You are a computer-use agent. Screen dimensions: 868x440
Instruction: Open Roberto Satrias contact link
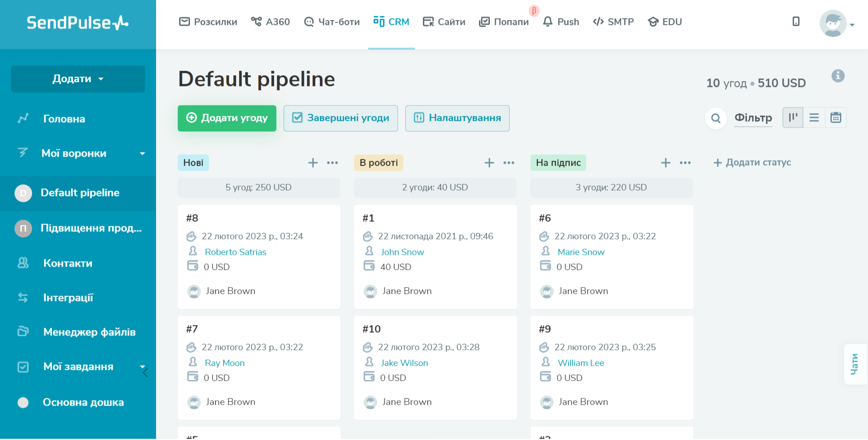tap(235, 252)
